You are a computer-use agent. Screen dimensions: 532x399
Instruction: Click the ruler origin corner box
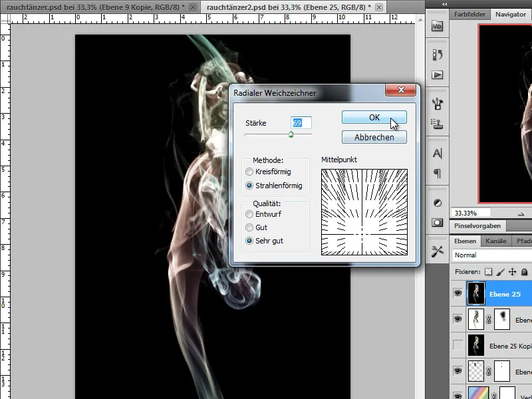[x=5, y=19]
